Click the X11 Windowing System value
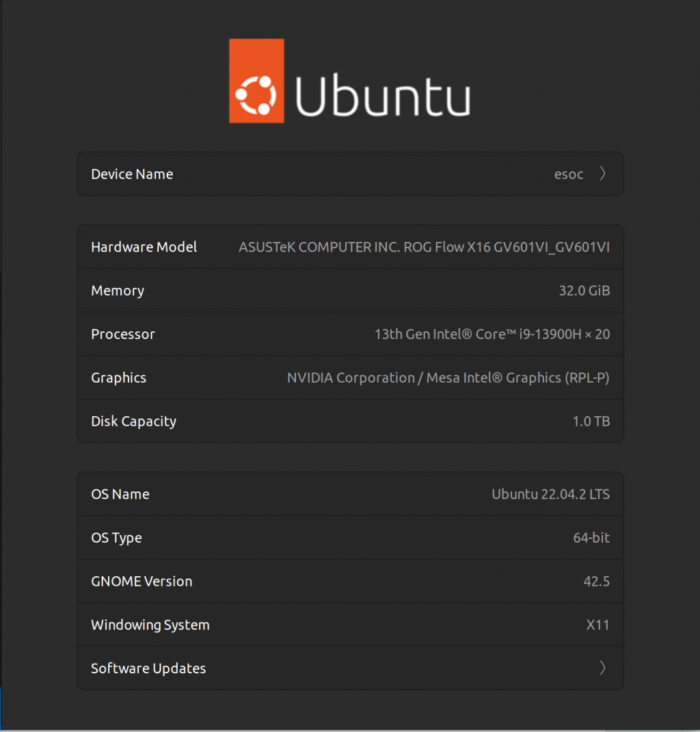This screenshot has width=700, height=732. (x=597, y=625)
